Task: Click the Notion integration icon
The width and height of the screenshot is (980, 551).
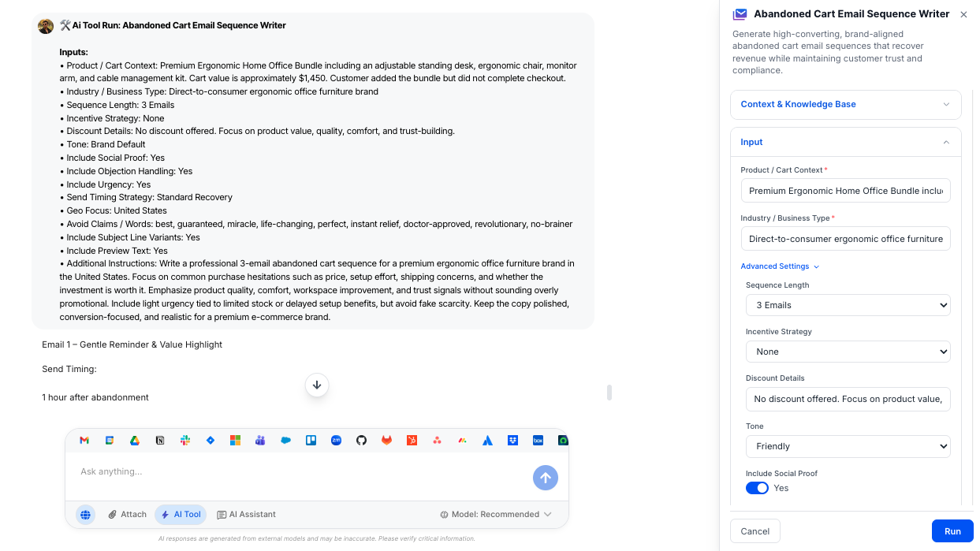Action: click(x=160, y=440)
